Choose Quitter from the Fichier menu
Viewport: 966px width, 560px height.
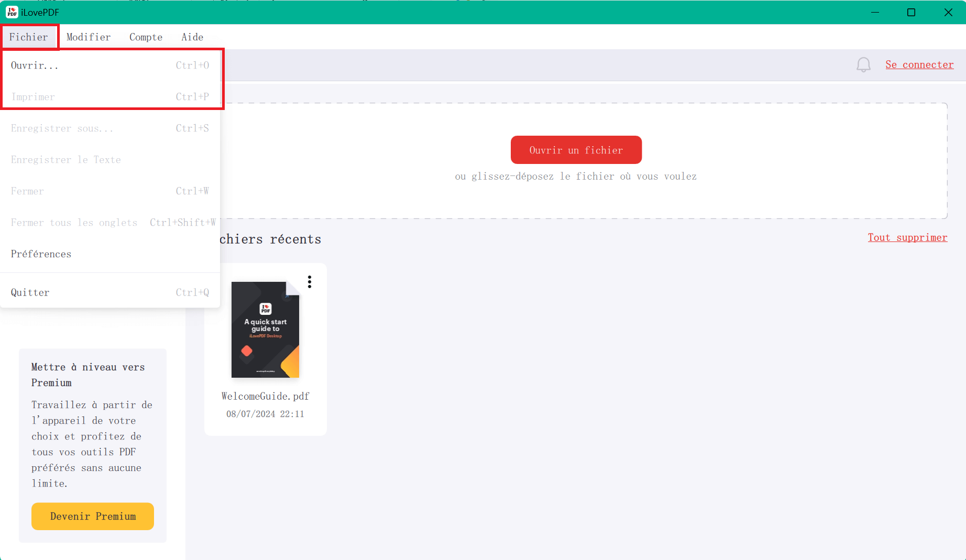tap(110, 292)
